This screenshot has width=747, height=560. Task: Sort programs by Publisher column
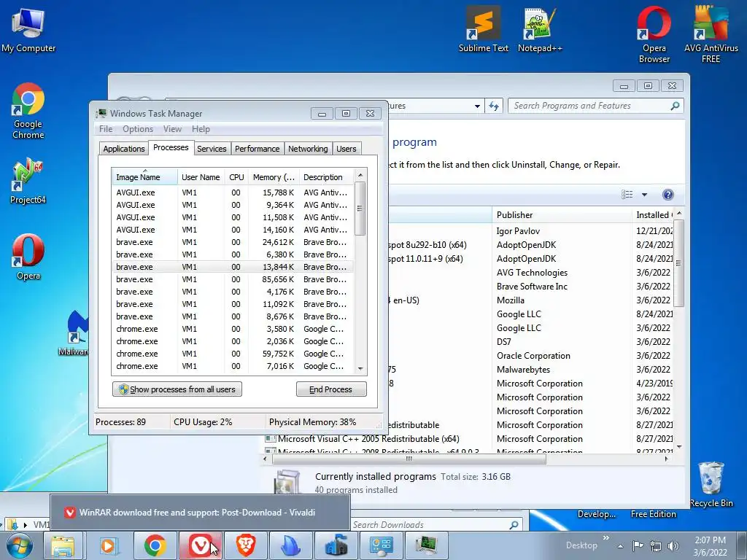click(x=562, y=215)
